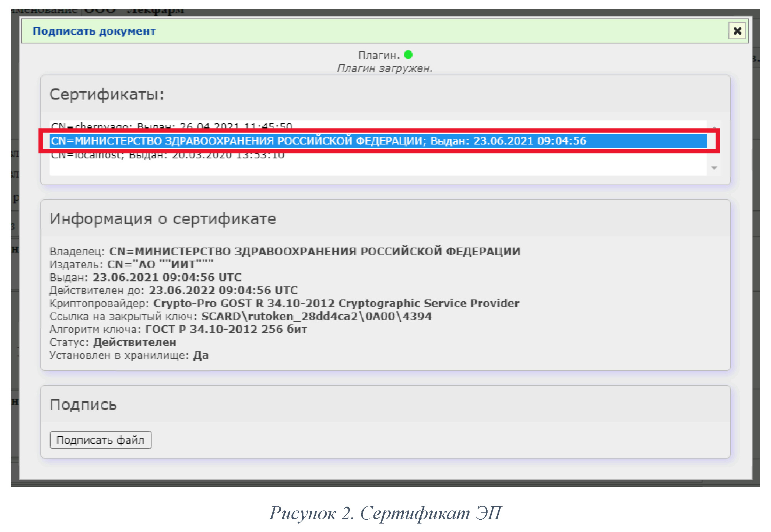
Task: Close the Подписать документ dialog
Action: [x=736, y=31]
